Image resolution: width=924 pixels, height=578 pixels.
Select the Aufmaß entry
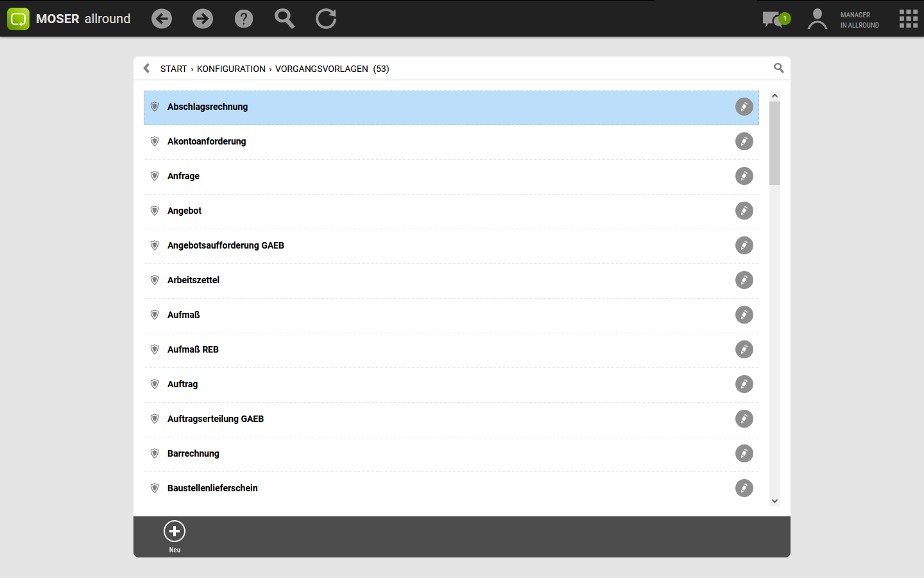pyautogui.click(x=451, y=315)
